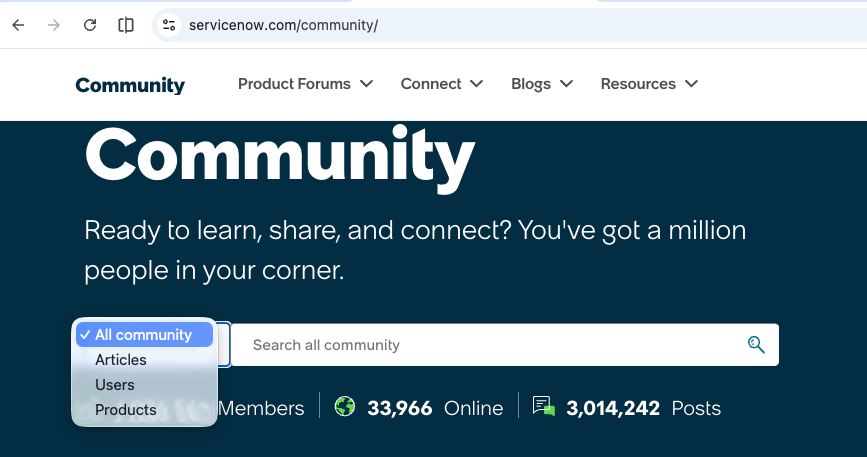867x457 pixels.
Task: Expand the Product Forums menu
Action: 305,84
